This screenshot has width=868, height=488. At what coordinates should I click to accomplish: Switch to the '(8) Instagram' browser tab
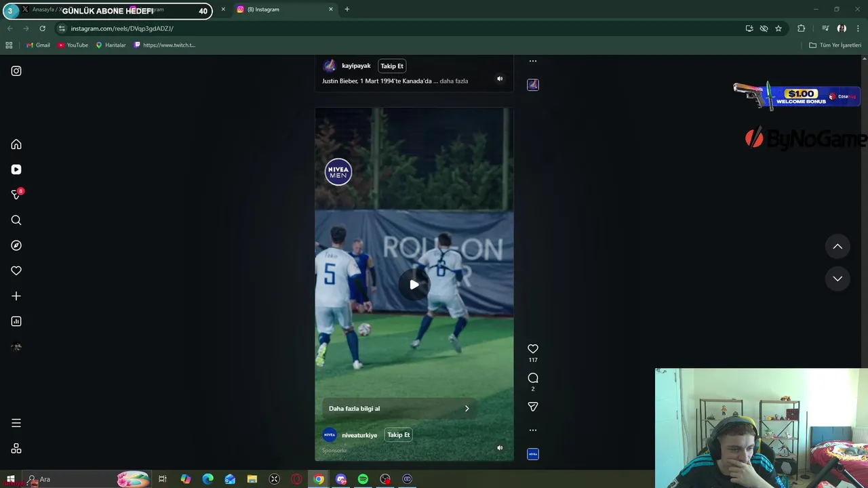coord(285,9)
